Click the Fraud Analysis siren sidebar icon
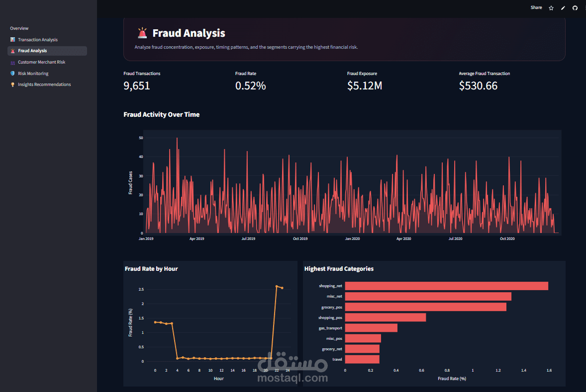 (13, 51)
